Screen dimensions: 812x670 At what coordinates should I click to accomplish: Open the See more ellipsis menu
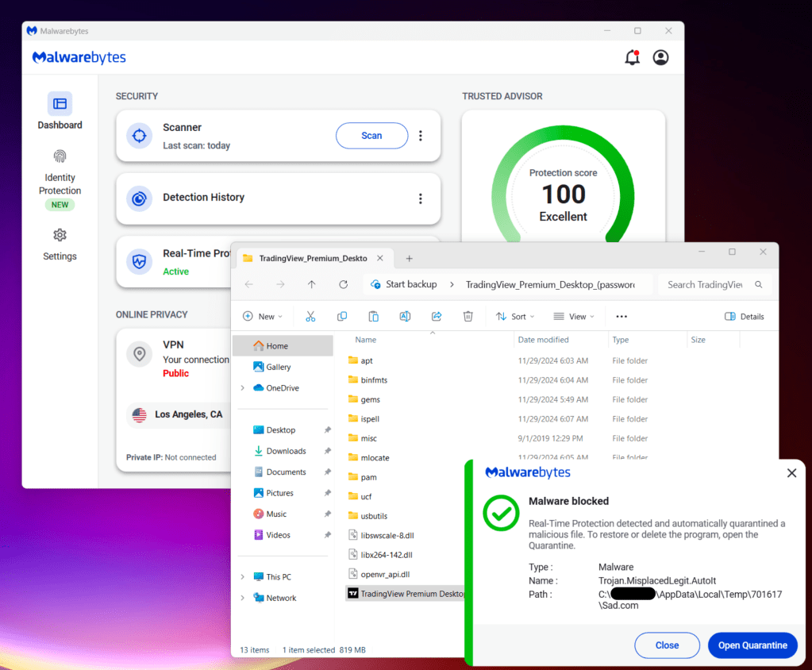pos(622,317)
